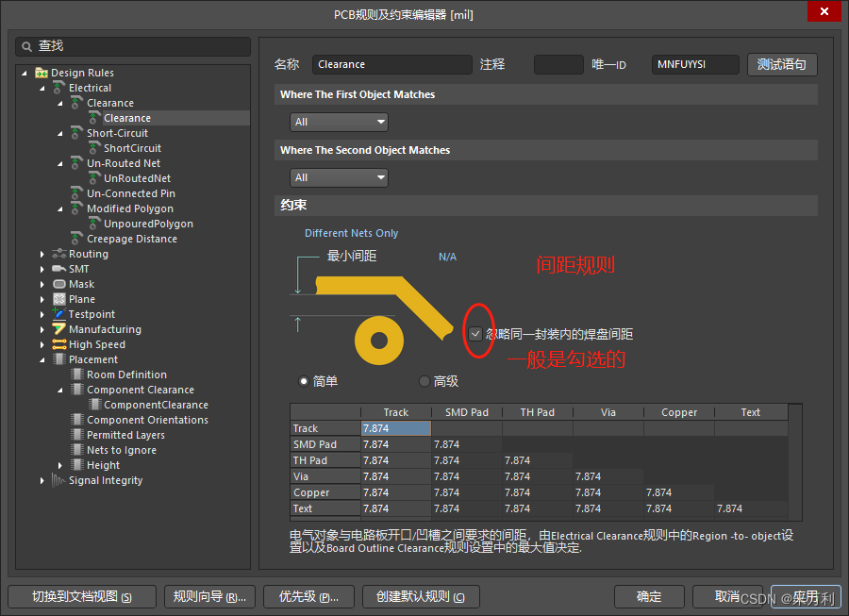The height and width of the screenshot is (616, 849).
Task: Click the 确定 (OK) button
Action: (649, 596)
